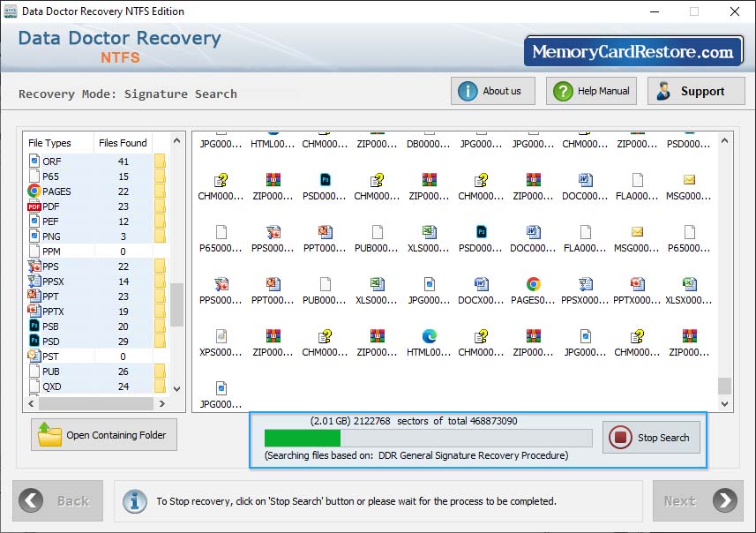The image size is (756, 533).
Task: Select the PPS file type icon in list
Action: 34,266
